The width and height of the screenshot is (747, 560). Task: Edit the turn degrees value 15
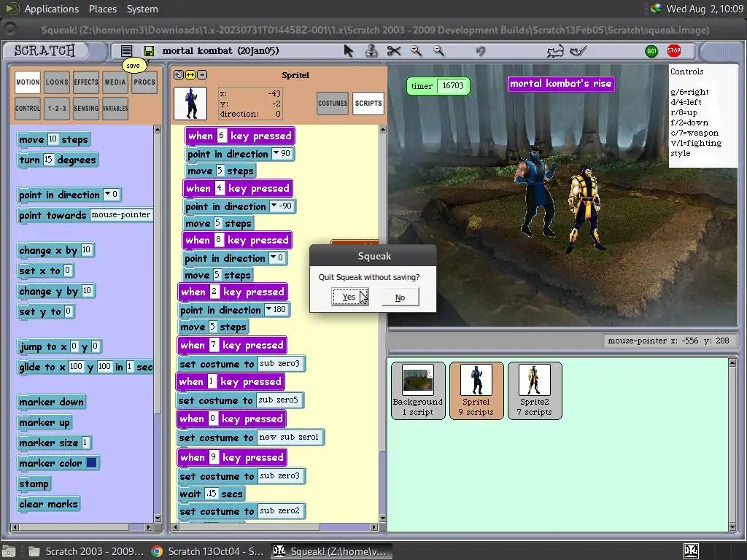tap(48, 160)
